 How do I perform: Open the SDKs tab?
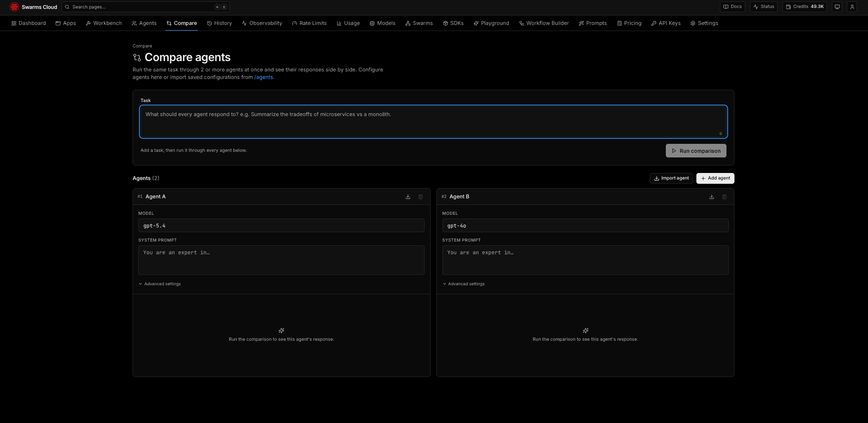tap(453, 23)
